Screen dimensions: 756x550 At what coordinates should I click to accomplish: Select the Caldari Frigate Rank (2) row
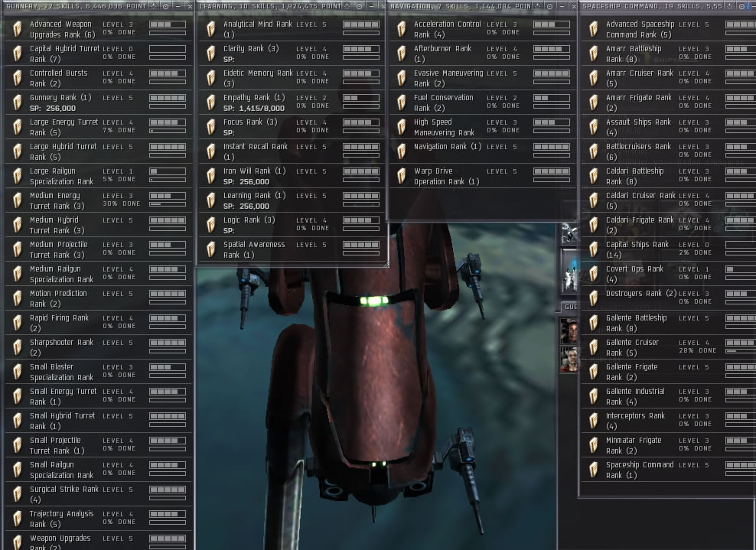click(x=668, y=225)
